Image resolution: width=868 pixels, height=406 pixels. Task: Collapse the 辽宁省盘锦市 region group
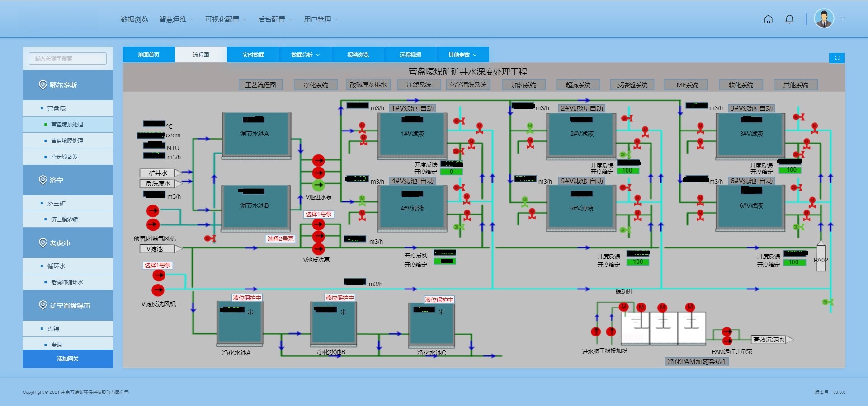pos(68,305)
